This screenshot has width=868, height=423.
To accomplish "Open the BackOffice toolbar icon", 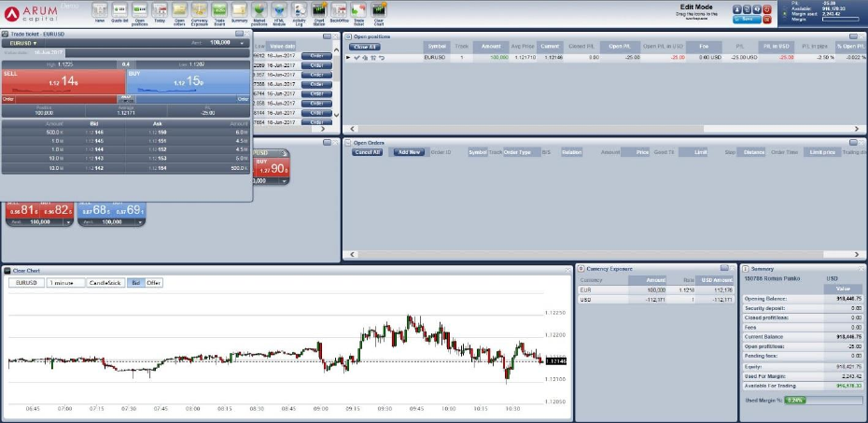I will pyautogui.click(x=339, y=10).
